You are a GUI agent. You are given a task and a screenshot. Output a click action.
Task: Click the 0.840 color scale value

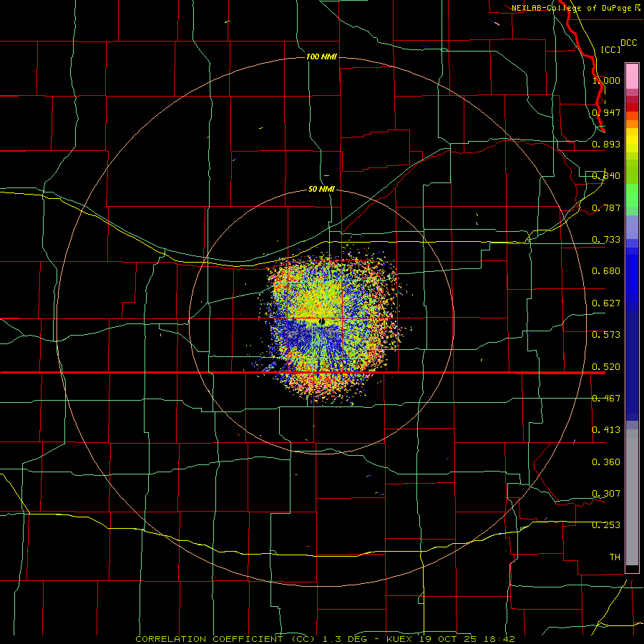606,176
